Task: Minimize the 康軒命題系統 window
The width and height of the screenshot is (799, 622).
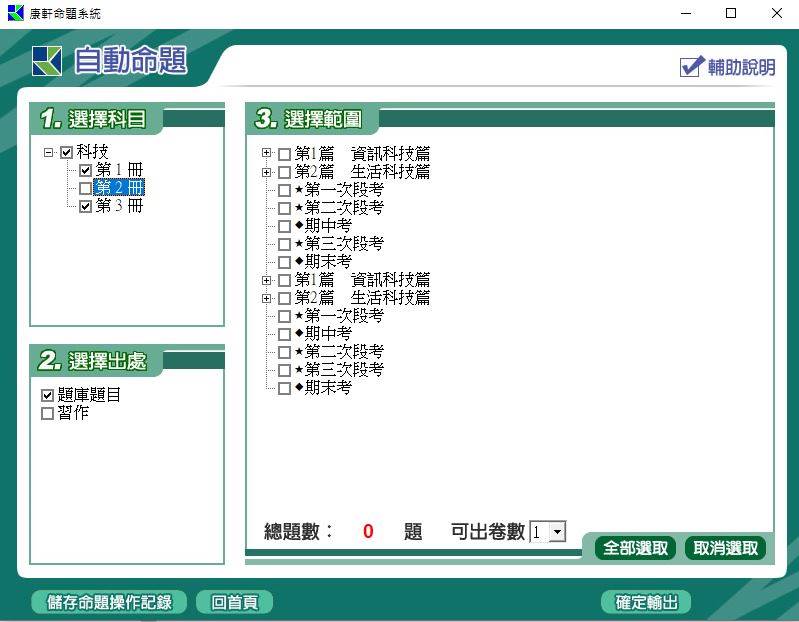Action: click(686, 13)
